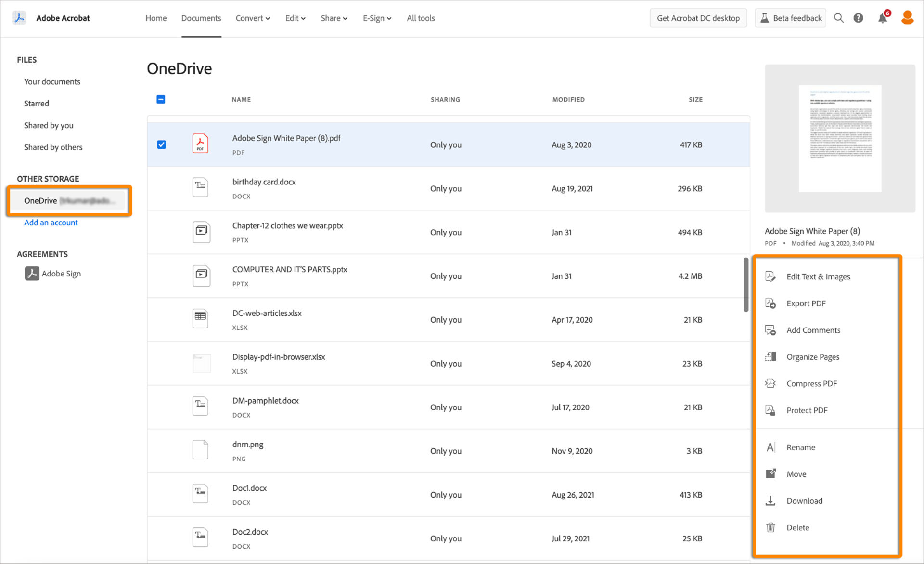Image resolution: width=924 pixels, height=564 pixels.
Task: Open notifications bell icon
Action: (883, 18)
